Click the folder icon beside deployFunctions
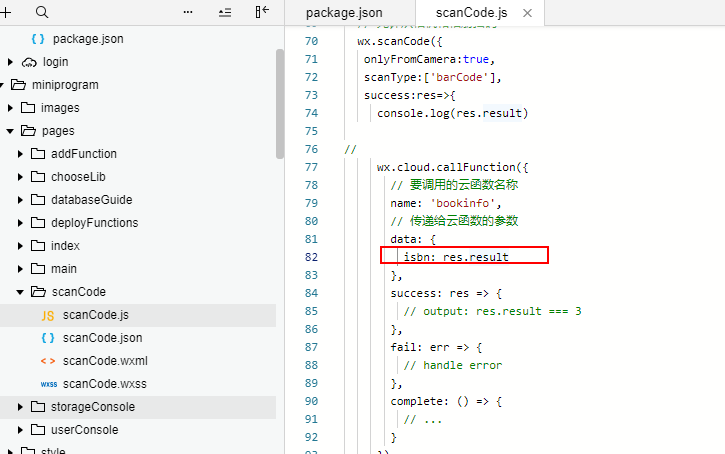The image size is (725, 454). pos(38,223)
